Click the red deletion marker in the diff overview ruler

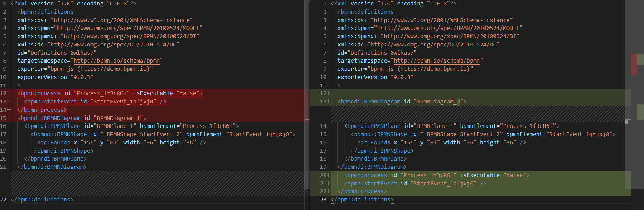point(634,64)
